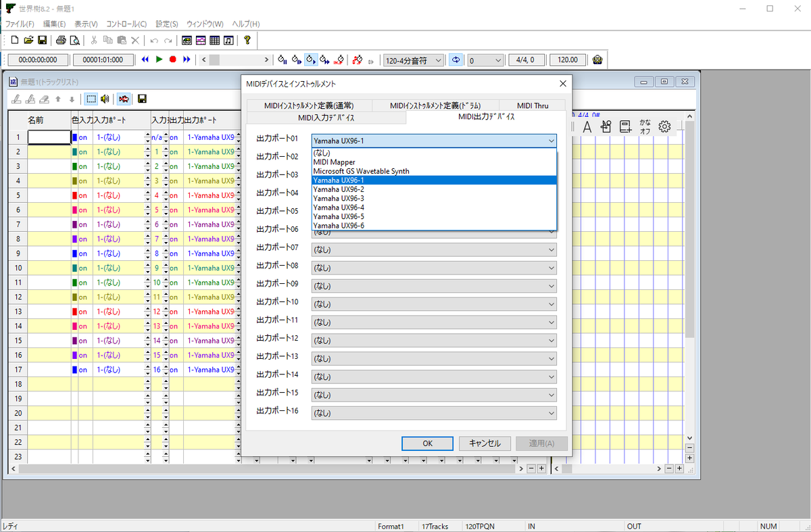Switch to the MIDI Thru tab

pyautogui.click(x=533, y=105)
